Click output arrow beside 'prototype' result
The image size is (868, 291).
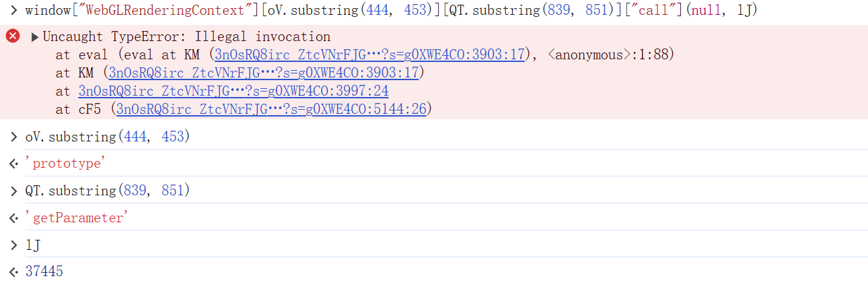[13, 164]
